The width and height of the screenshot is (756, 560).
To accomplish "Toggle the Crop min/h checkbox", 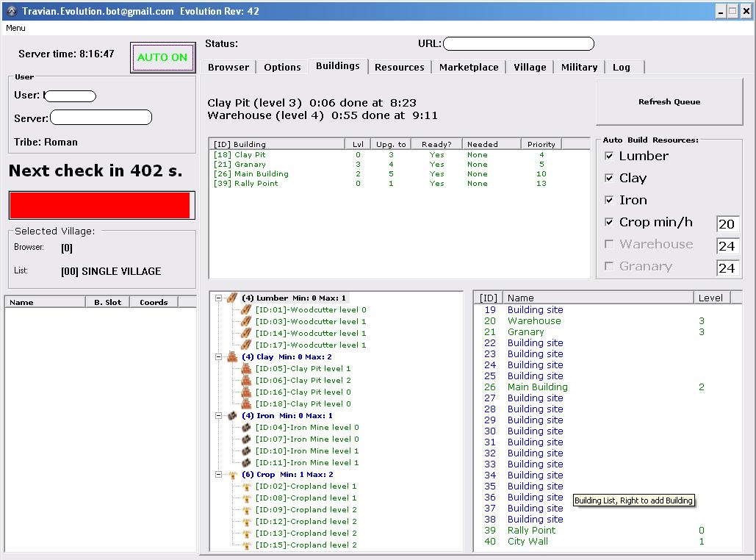I will coord(609,222).
